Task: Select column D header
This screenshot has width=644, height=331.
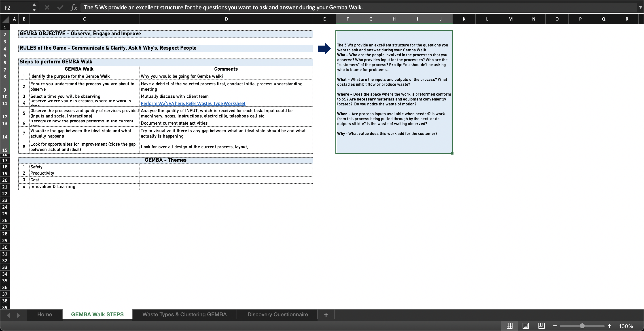Action: (x=226, y=19)
